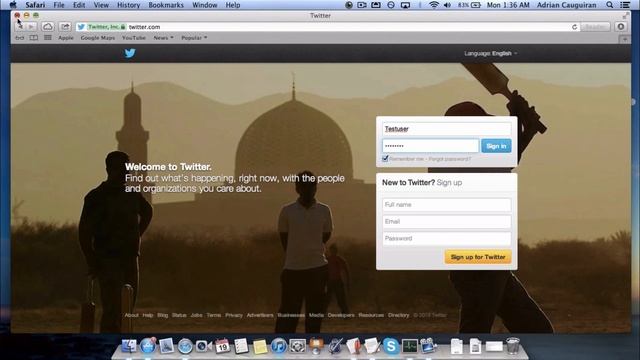640x360 pixels.
Task: Click the Developers footer link
Action: [x=341, y=315]
